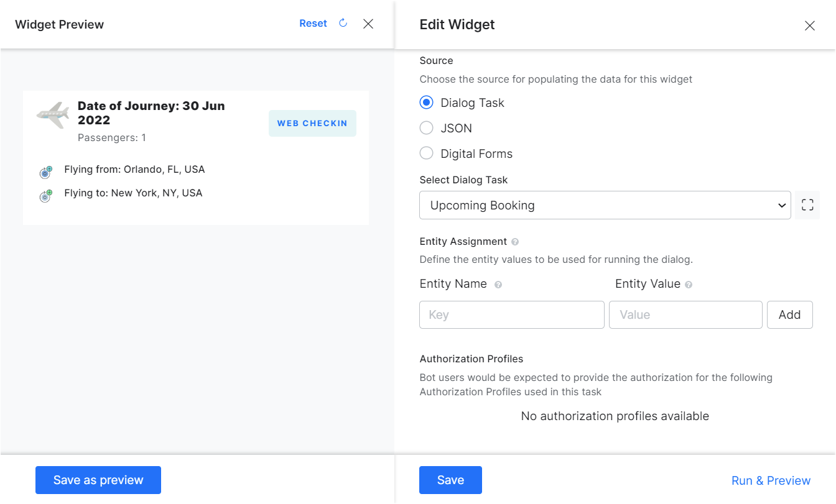Viewport: 836px width, 504px height.
Task: Click the Entity Value help icon
Action: click(689, 285)
